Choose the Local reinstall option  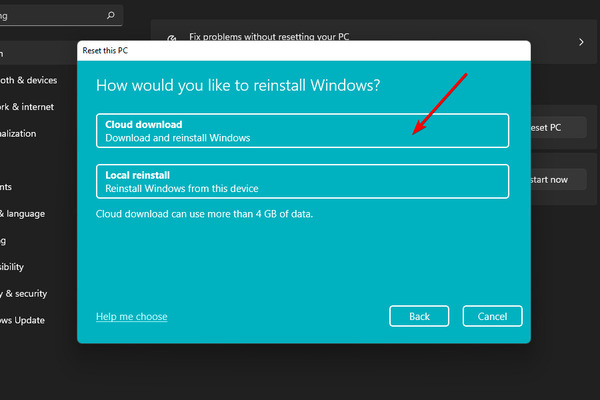[302, 181]
